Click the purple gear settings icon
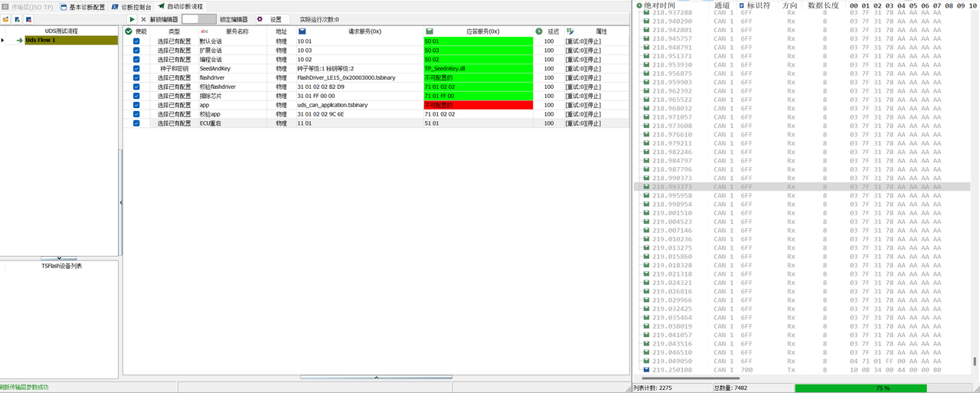The height and width of the screenshot is (393, 980). pos(260,19)
